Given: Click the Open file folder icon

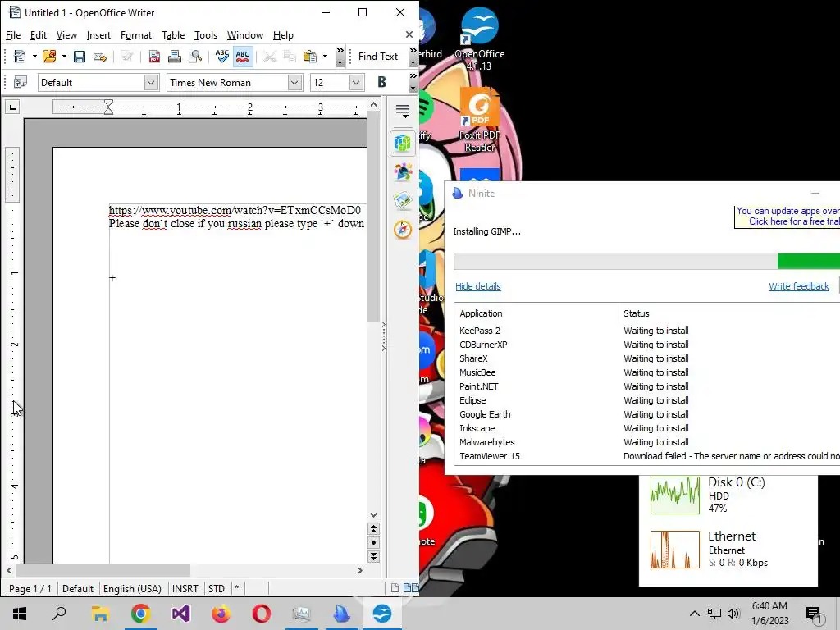Looking at the screenshot, I should tap(49, 57).
